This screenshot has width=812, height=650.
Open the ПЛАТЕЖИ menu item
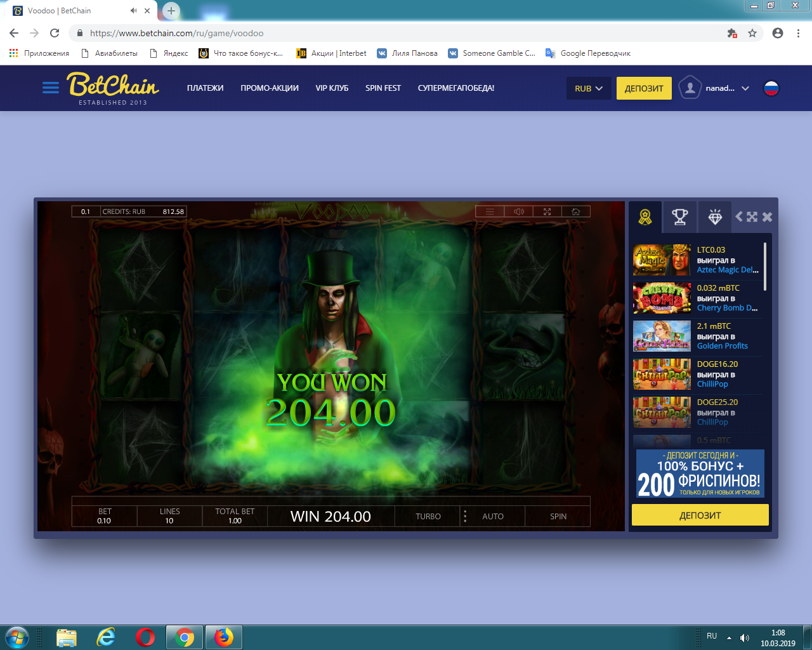pos(205,88)
